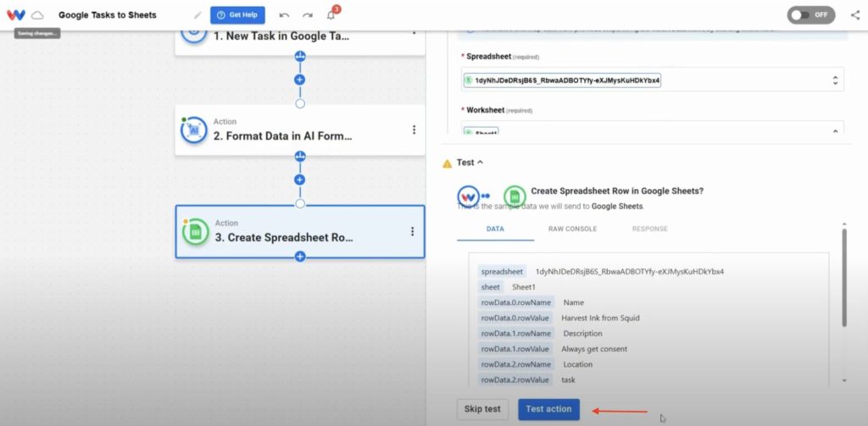Click the 'Location' row name value
Image resolution: width=868 pixels, height=426 pixels.
pyautogui.click(x=578, y=364)
